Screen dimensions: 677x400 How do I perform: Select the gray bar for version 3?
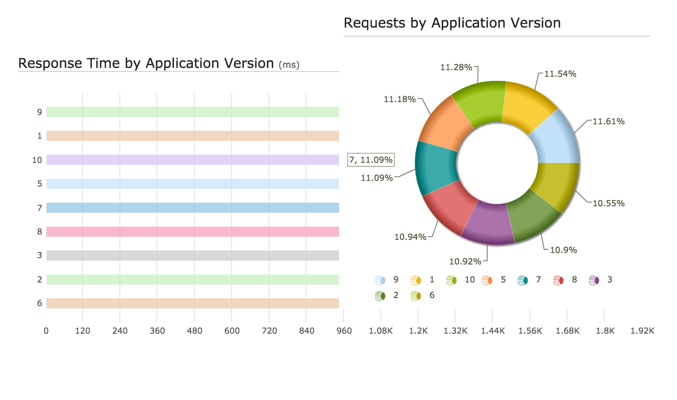click(192, 256)
